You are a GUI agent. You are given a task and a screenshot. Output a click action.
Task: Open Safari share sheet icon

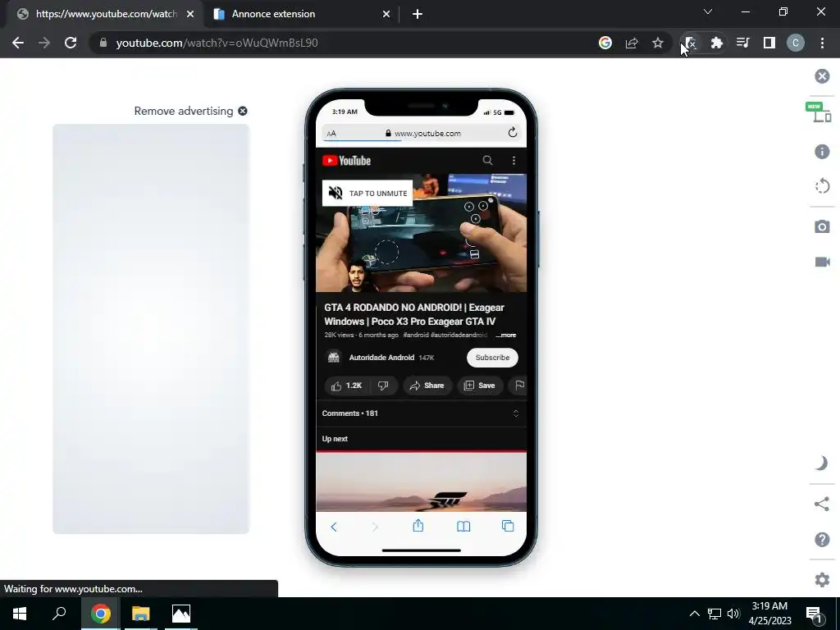418,526
